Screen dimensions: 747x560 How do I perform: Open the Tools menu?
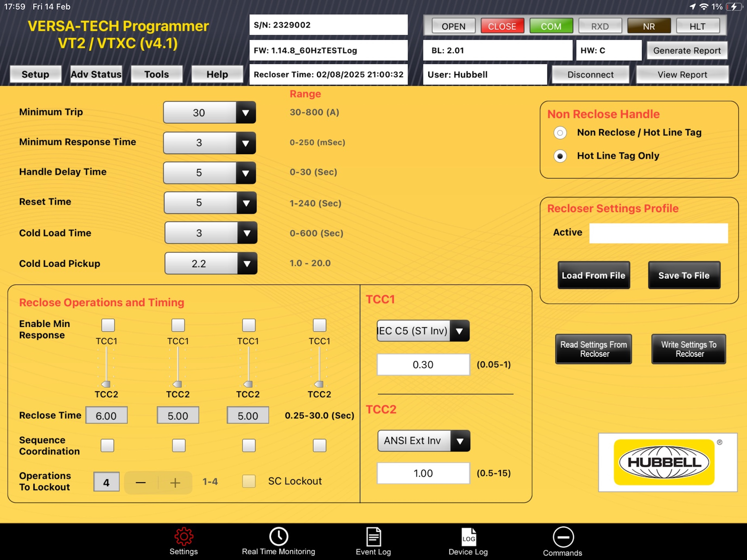pos(157,74)
